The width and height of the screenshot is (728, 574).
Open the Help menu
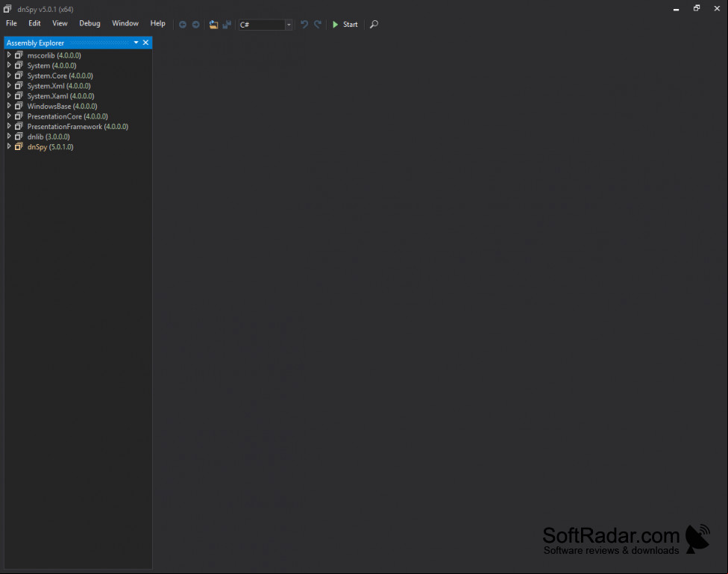[x=157, y=24]
